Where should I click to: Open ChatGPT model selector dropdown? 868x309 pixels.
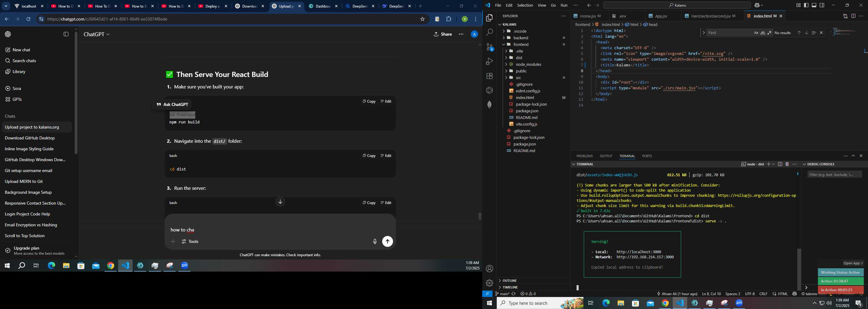click(97, 34)
